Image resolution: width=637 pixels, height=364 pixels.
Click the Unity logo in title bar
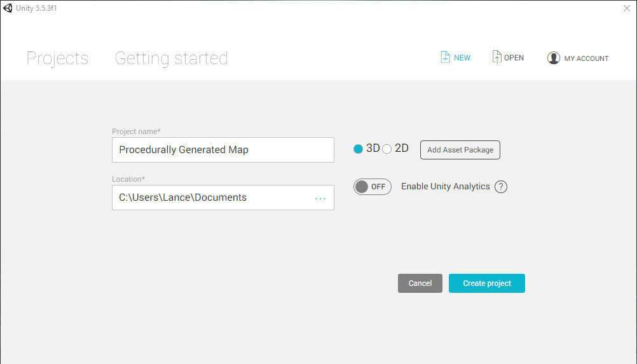8,8
